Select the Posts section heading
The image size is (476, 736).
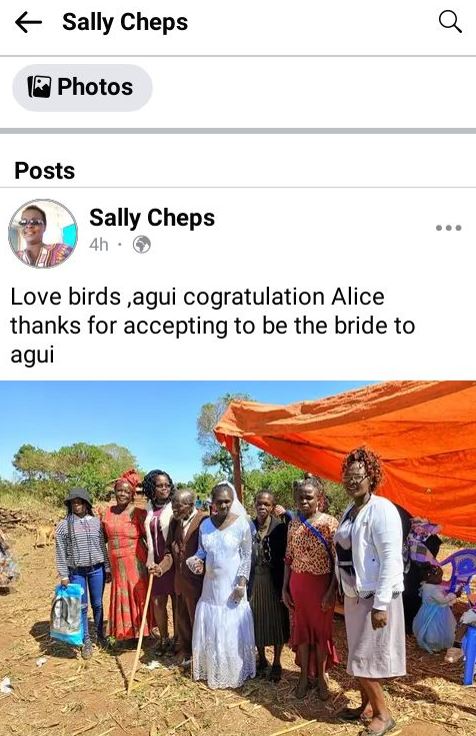coord(45,170)
